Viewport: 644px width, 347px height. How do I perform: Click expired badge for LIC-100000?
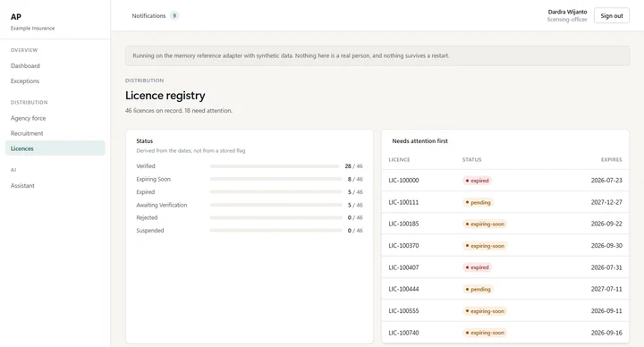click(x=478, y=181)
